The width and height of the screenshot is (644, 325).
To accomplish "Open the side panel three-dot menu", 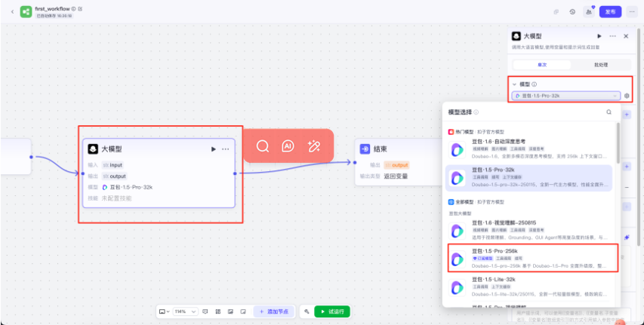I will 613,36.
